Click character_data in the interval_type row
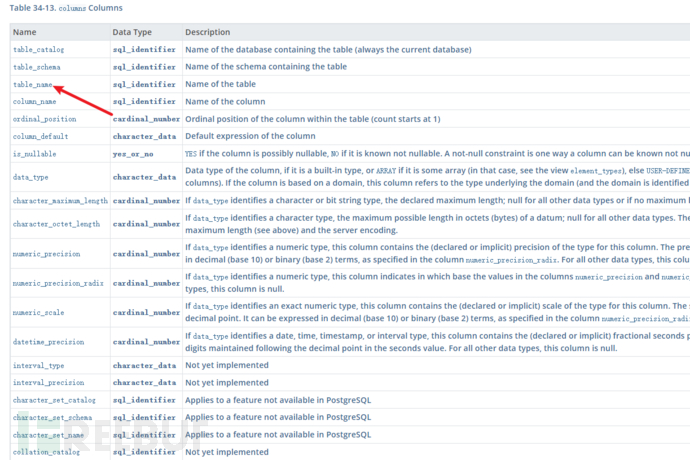Screen dimensions: 690x460 (x=144, y=365)
